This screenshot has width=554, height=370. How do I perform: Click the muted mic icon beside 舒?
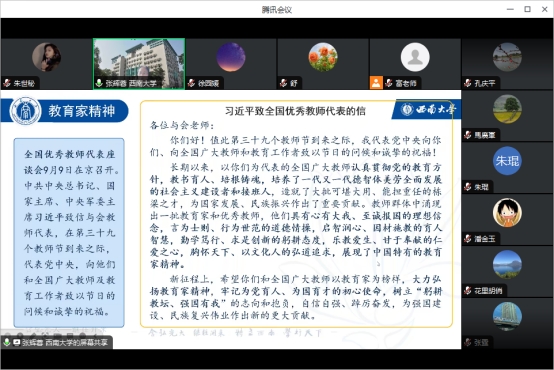[x=283, y=83]
